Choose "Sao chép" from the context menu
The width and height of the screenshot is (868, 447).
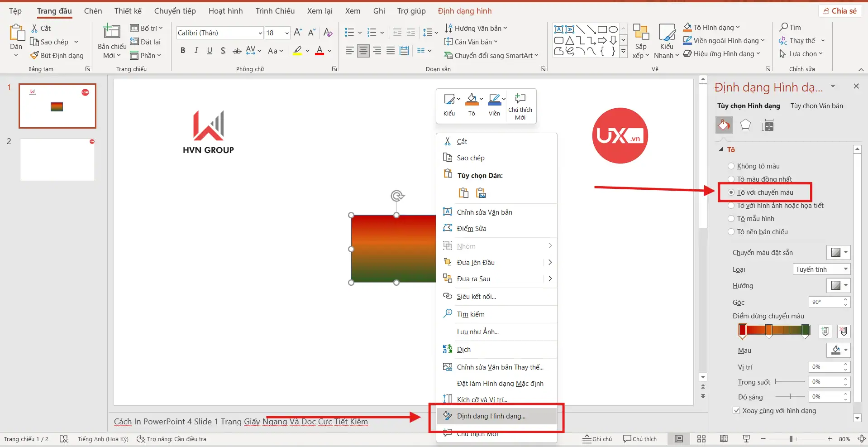pyautogui.click(x=470, y=158)
